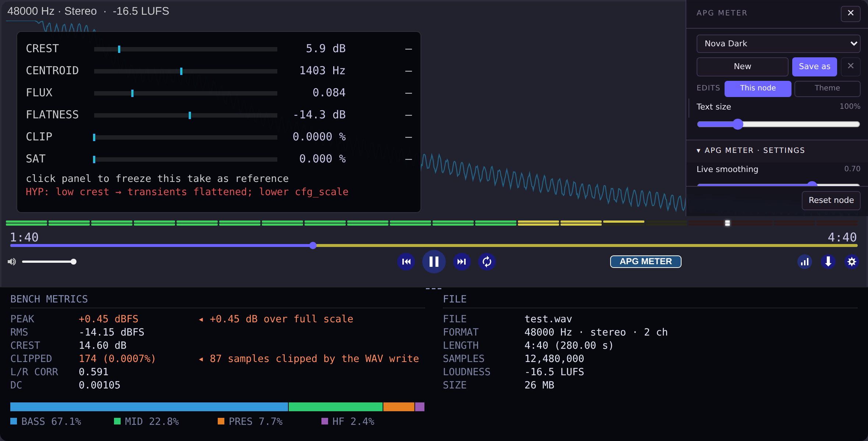Image resolution: width=868 pixels, height=441 pixels.
Task: Click the HF 2.4% legend label
Action: click(353, 422)
